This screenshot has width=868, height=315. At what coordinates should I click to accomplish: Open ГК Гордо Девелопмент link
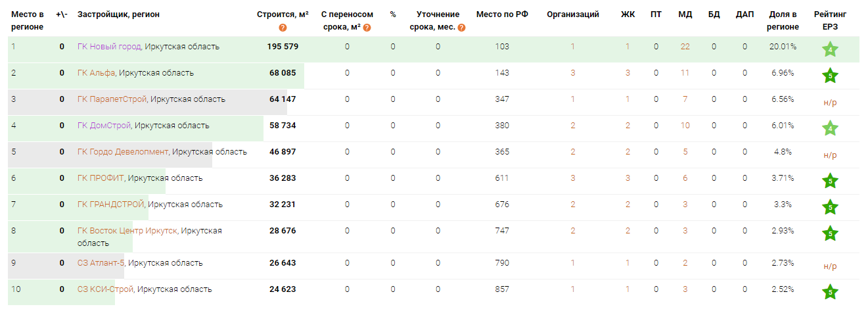123,152
